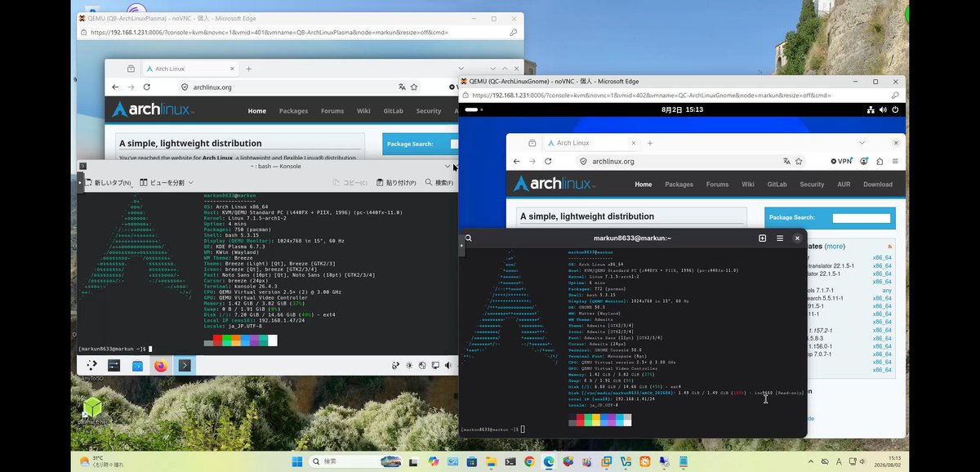The width and height of the screenshot is (980, 472).
Task: Open the hamburger menu in GNOME browser
Action: pyautogui.click(x=896, y=162)
